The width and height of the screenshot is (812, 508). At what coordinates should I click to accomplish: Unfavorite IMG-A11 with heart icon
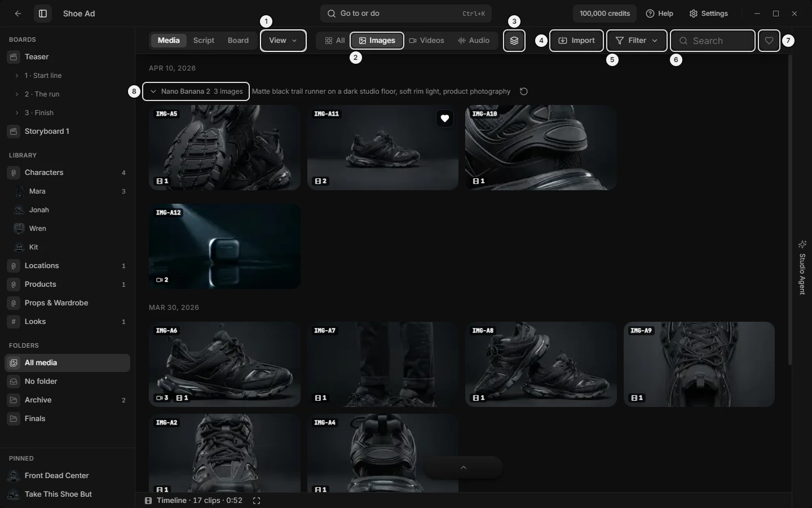point(445,119)
